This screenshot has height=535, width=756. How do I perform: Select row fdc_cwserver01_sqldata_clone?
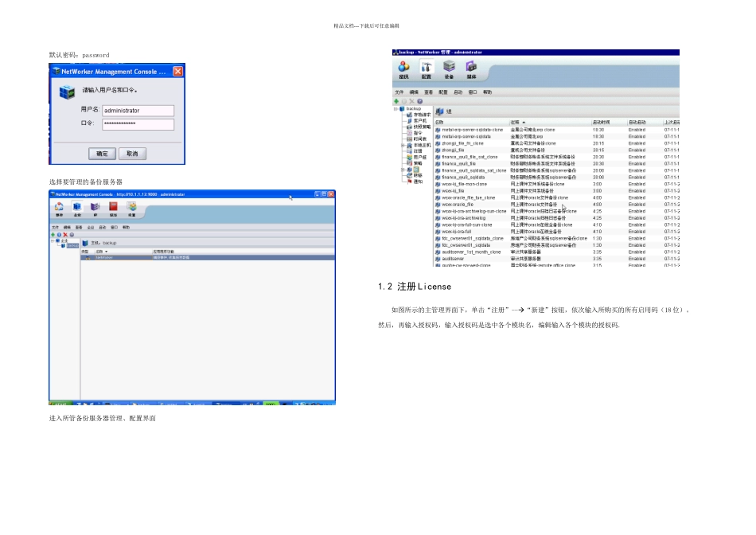click(557, 238)
